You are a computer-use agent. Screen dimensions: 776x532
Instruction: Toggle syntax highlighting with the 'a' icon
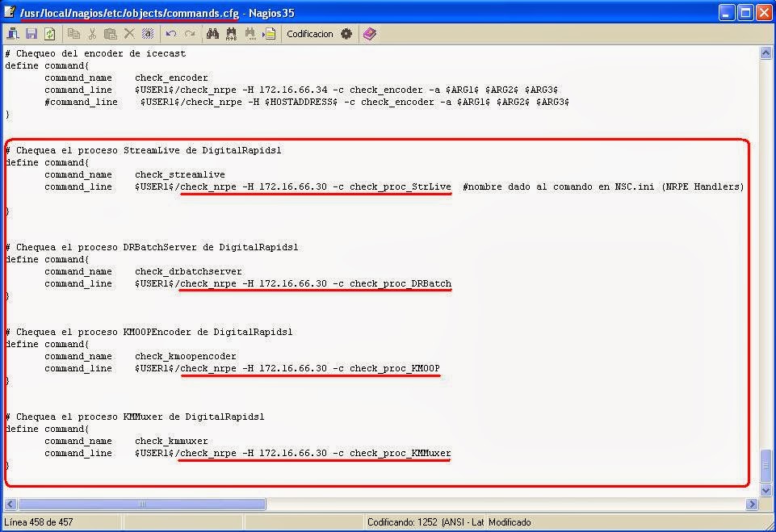(148, 34)
